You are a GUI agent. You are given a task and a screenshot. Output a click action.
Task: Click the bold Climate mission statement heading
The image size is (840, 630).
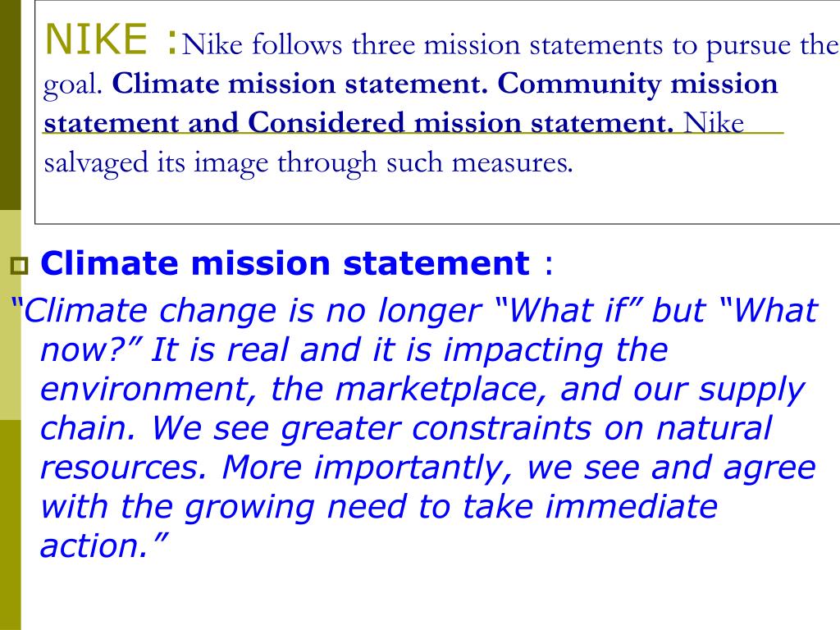click(x=285, y=263)
